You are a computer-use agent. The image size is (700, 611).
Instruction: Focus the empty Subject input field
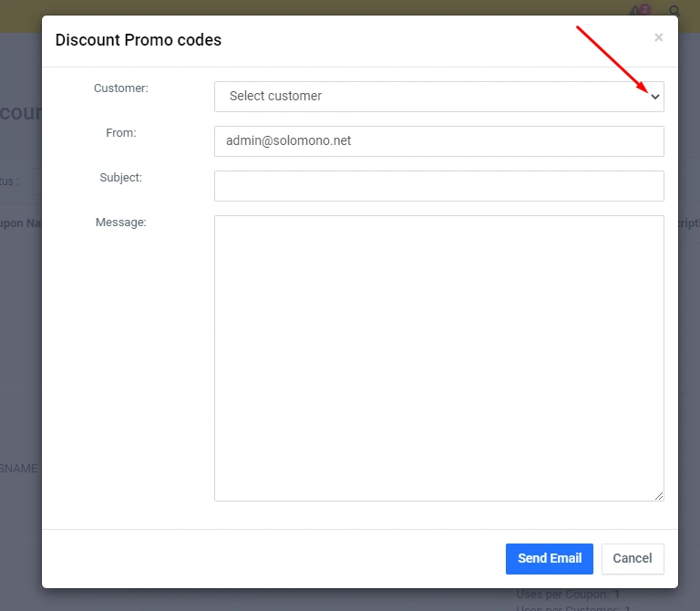click(x=438, y=186)
